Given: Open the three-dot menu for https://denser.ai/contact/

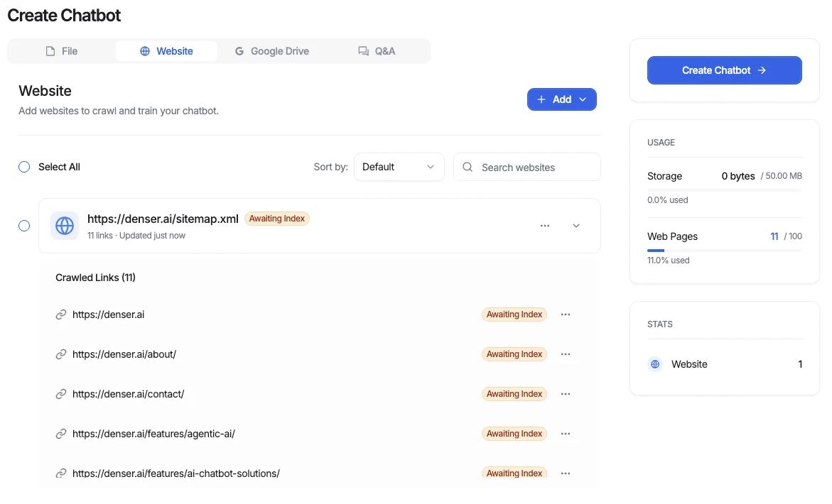Looking at the screenshot, I should point(565,393).
